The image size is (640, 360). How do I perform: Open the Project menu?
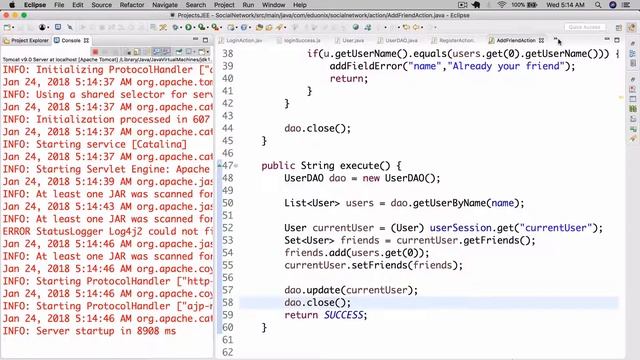(224, 5)
